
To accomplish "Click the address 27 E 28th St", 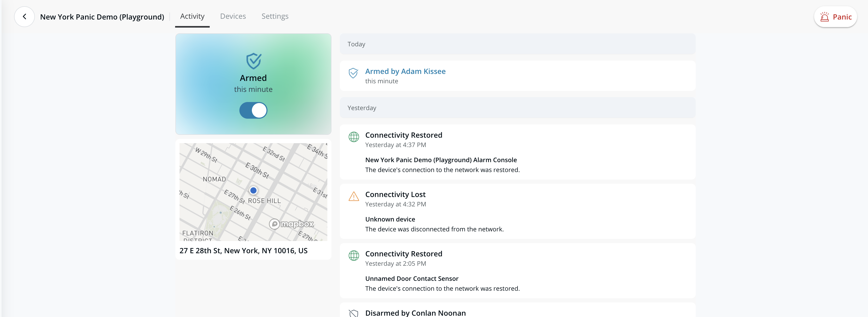I will tap(243, 251).
